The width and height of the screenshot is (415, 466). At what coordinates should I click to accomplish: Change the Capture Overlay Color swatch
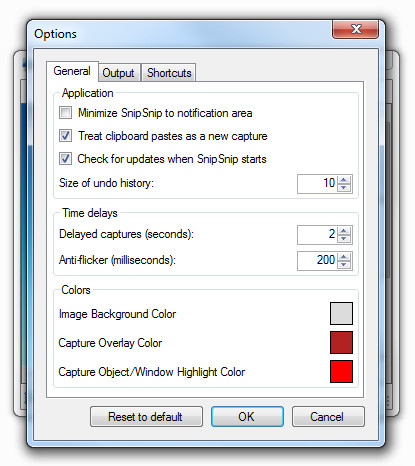click(341, 342)
